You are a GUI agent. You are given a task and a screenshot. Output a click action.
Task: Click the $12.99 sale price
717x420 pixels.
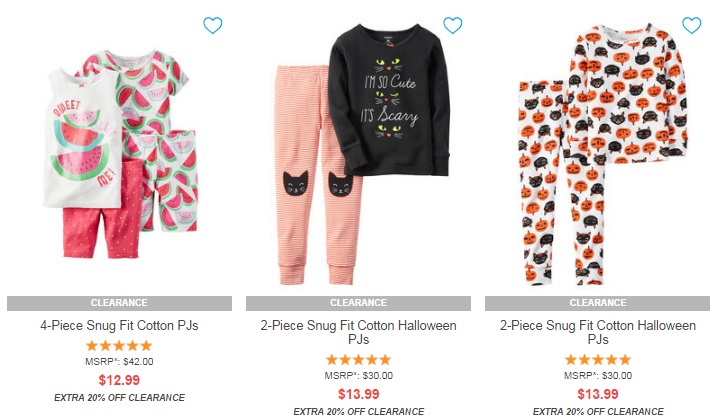(x=119, y=380)
